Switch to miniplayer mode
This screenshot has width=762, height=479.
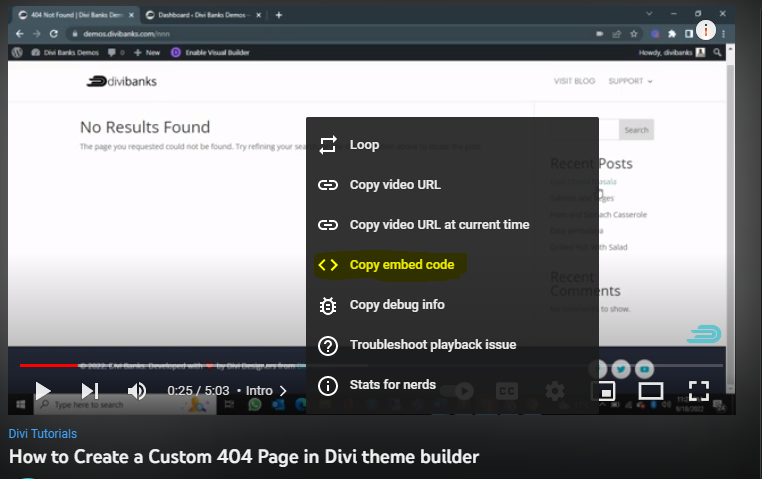pyautogui.click(x=604, y=391)
